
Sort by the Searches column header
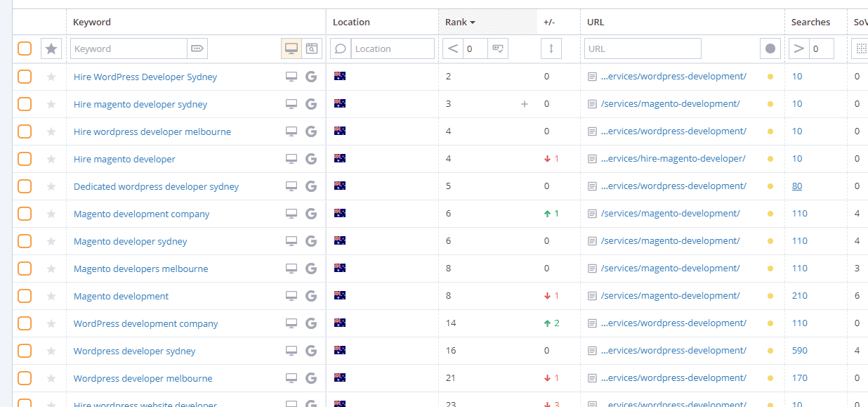click(x=810, y=22)
